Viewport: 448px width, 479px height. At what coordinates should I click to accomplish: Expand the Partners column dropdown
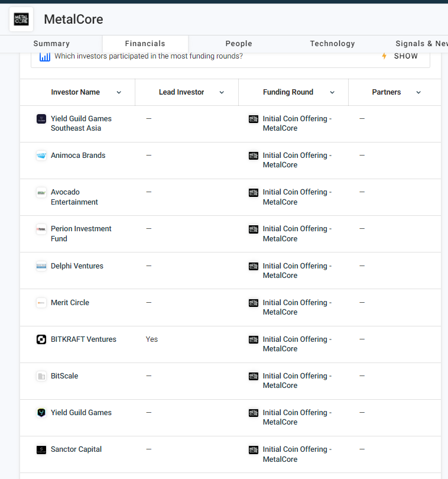418,92
